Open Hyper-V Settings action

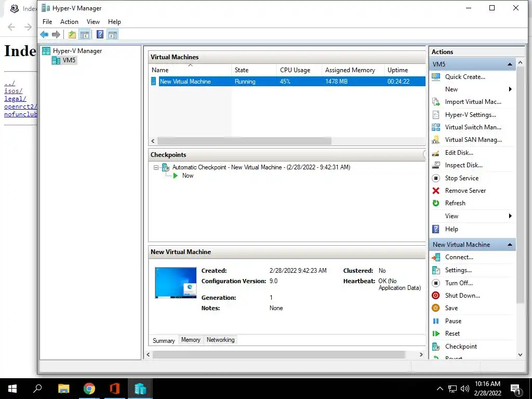tap(470, 115)
